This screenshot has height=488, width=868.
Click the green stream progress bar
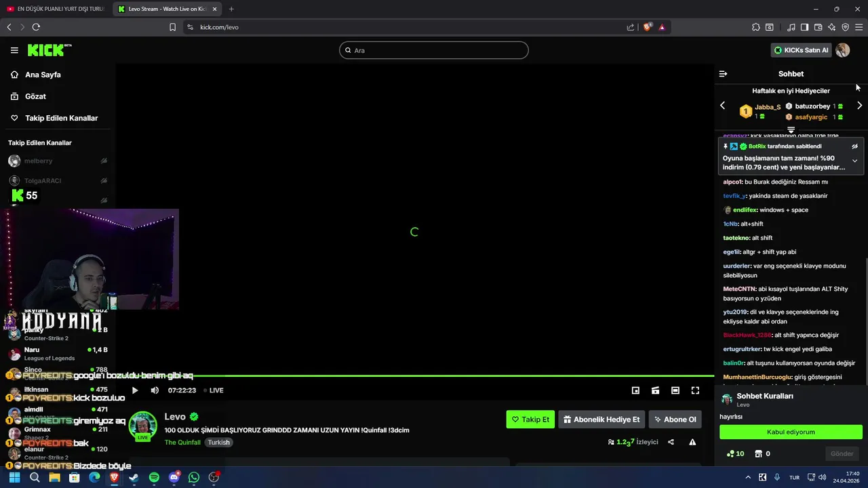tap(414, 375)
